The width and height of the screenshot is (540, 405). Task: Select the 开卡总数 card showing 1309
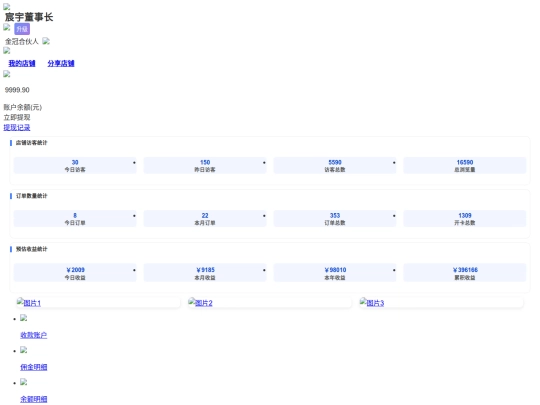pyautogui.click(x=465, y=219)
